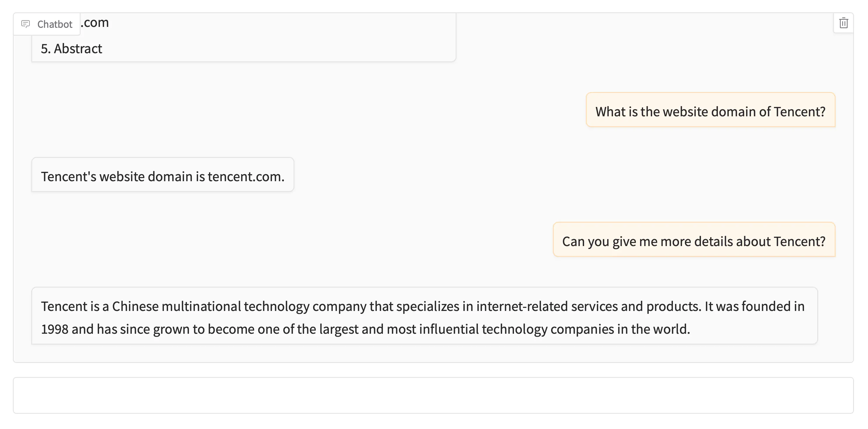The width and height of the screenshot is (868, 429).
Task: Select the "Tencent's website domain is tencent.com." reply
Action: [162, 177]
